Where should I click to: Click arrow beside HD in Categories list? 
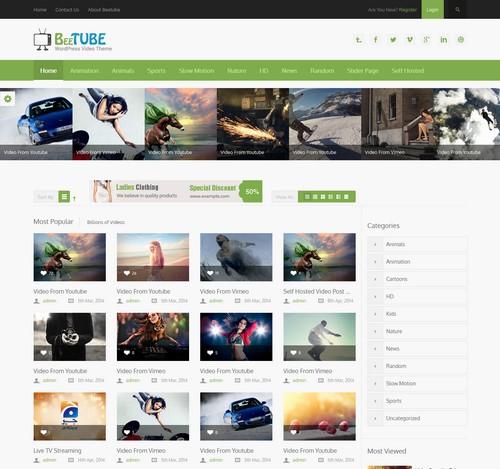[375, 296]
